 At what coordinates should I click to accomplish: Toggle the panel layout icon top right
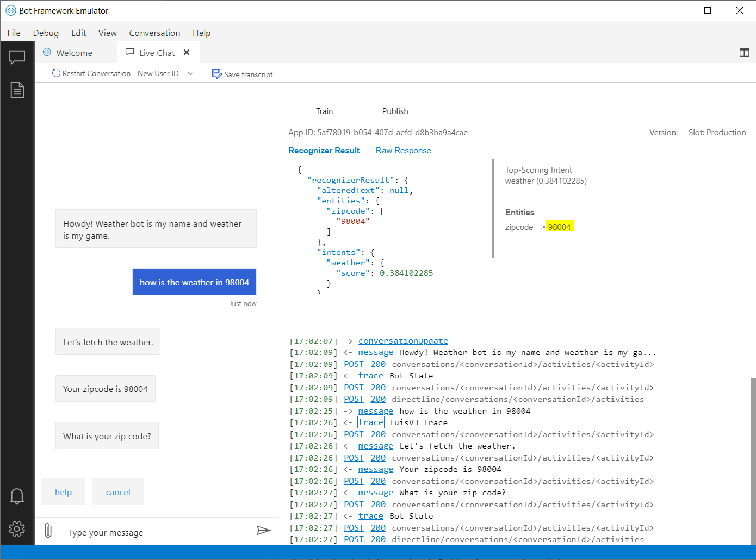pos(744,52)
